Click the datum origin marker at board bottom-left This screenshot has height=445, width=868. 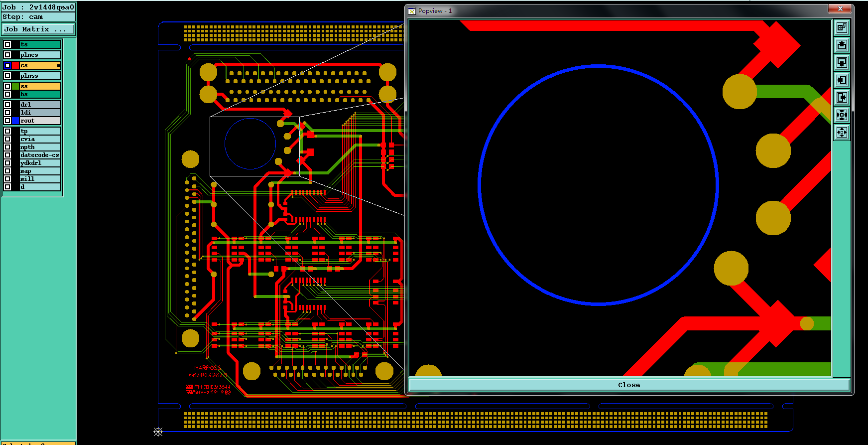(x=158, y=432)
